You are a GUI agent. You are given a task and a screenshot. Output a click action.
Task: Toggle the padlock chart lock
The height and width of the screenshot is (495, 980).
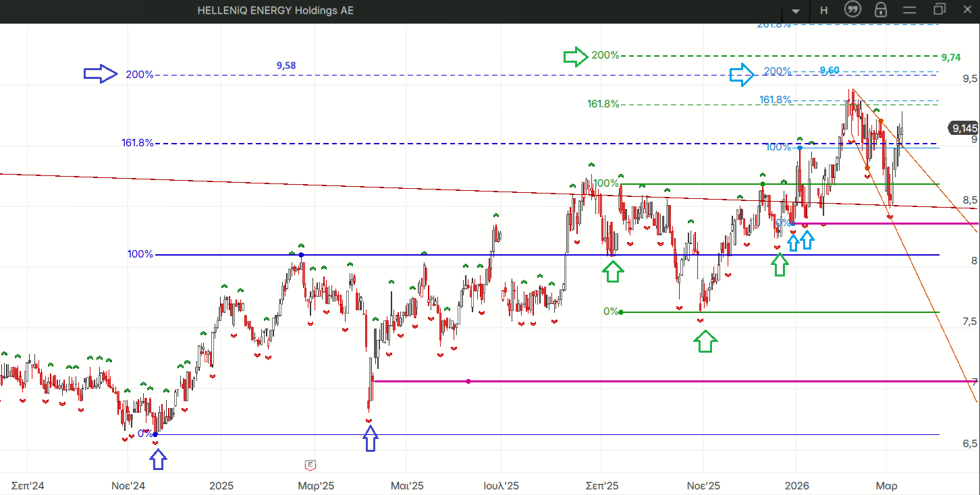[880, 10]
